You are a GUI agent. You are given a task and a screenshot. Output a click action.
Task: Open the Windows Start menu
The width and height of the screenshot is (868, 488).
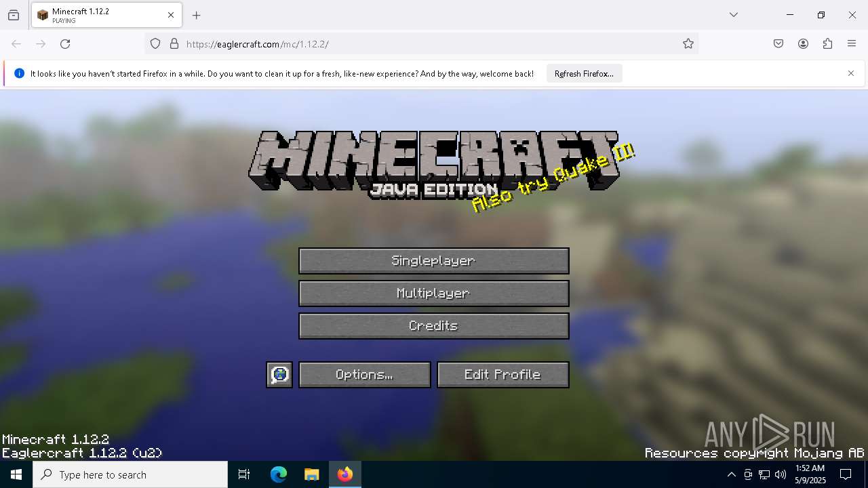16,474
